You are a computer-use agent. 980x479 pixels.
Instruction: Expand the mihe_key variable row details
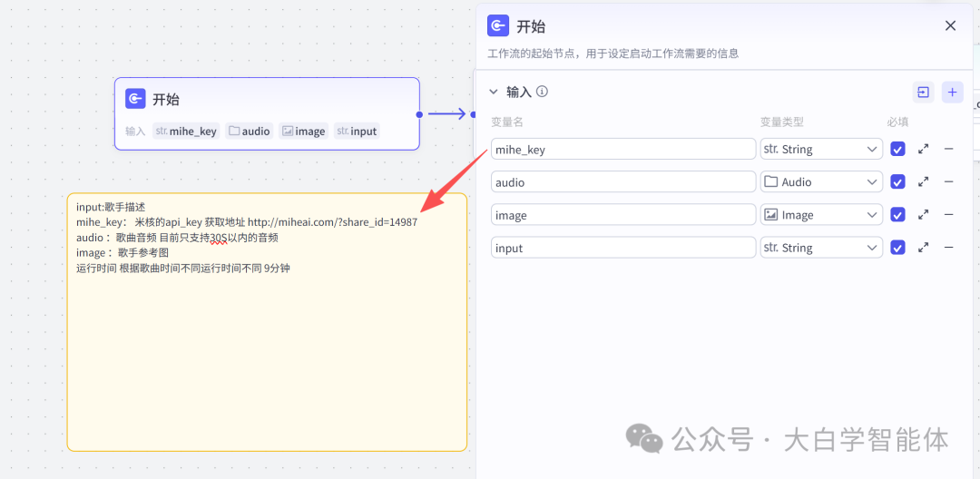[923, 149]
